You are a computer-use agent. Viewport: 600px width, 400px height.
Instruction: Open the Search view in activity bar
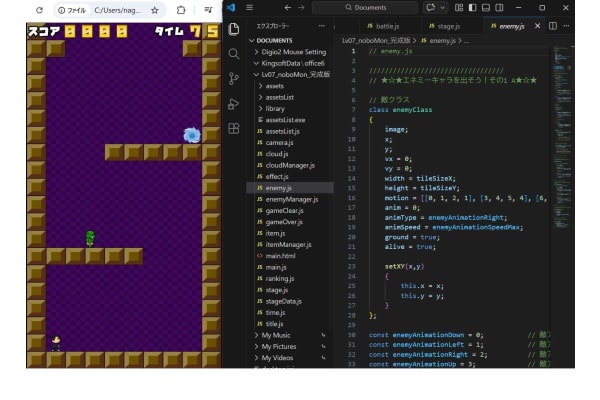(234, 54)
